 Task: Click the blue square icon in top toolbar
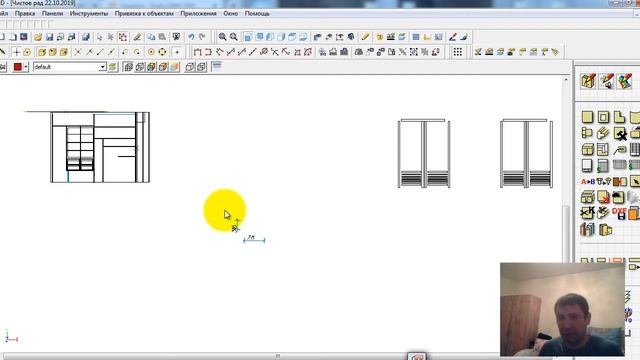click(416, 37)
